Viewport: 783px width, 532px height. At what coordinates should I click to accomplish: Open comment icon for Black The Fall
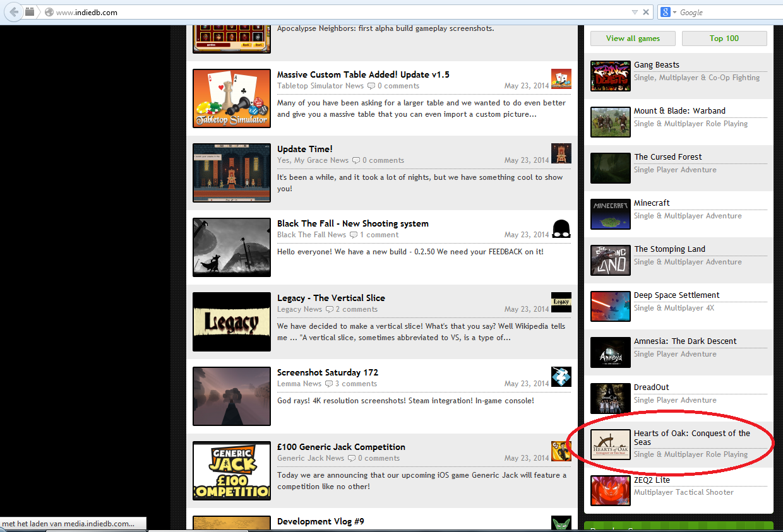[x=353, y=235]
